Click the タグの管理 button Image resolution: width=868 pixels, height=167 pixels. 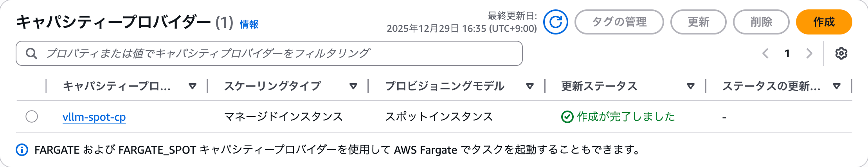[619, 22]
